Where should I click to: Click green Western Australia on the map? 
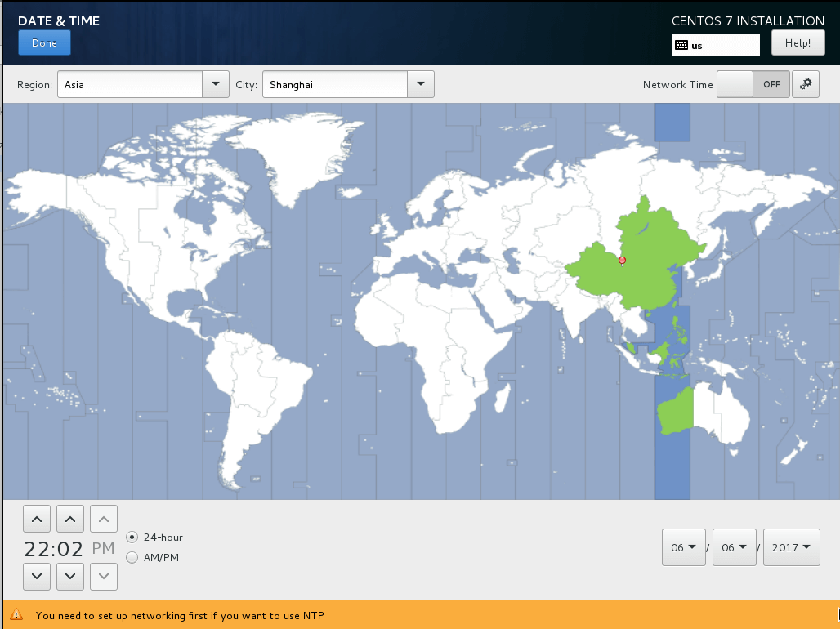676,413
